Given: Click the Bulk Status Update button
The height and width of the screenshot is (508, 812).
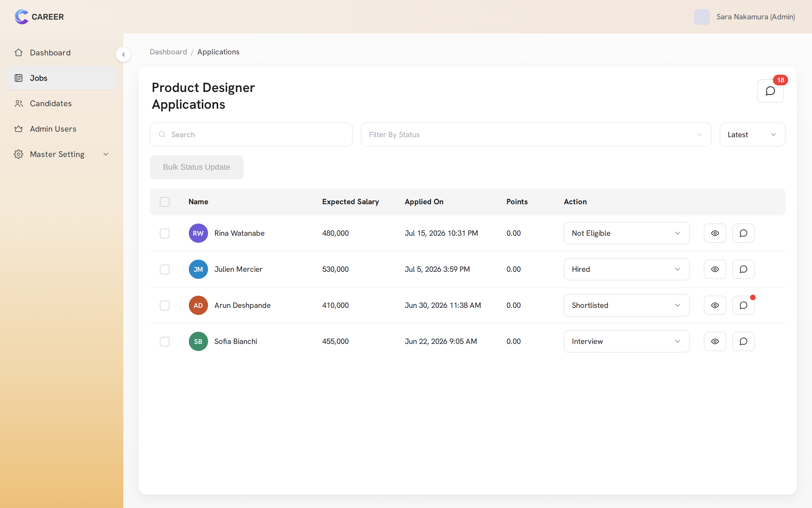Looking at the screenshot, I should 197,167.
